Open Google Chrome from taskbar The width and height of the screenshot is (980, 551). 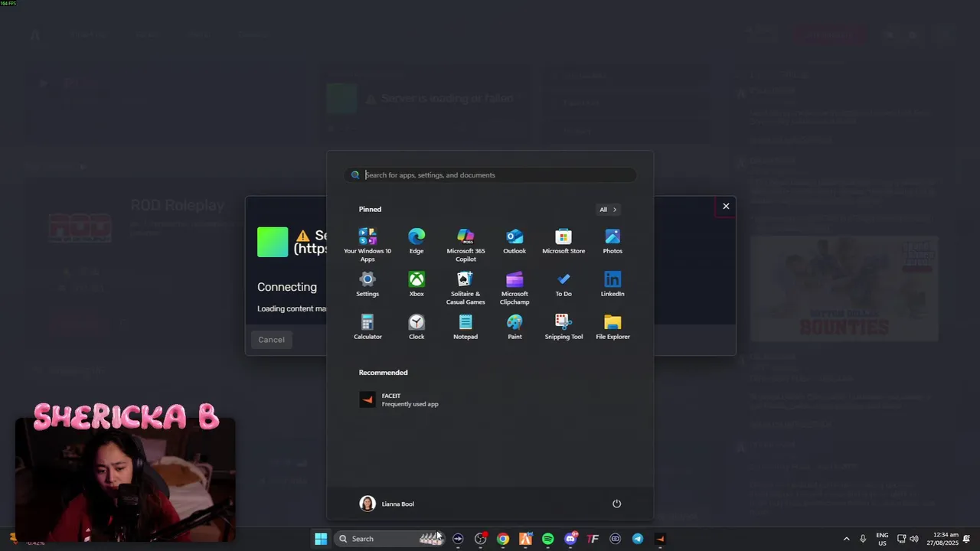pyautogui.click(x=503, y=539)
